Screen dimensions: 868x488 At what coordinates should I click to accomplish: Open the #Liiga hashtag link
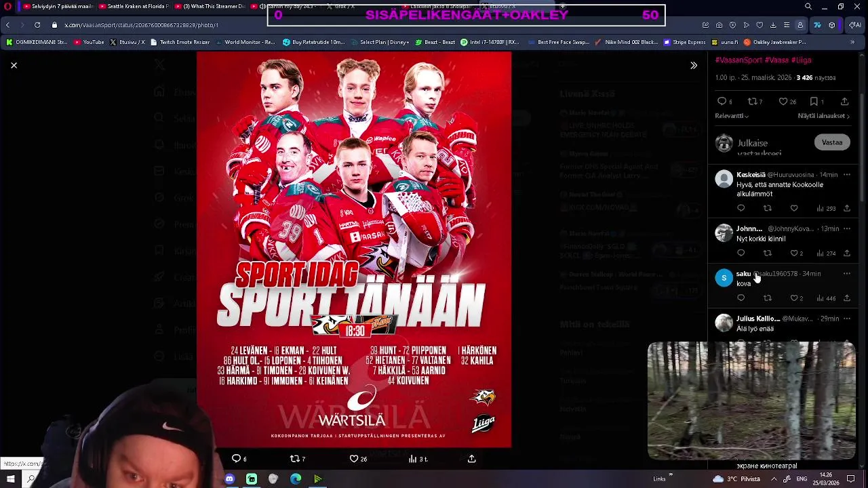pyautogui.click(x=801, y=60)
